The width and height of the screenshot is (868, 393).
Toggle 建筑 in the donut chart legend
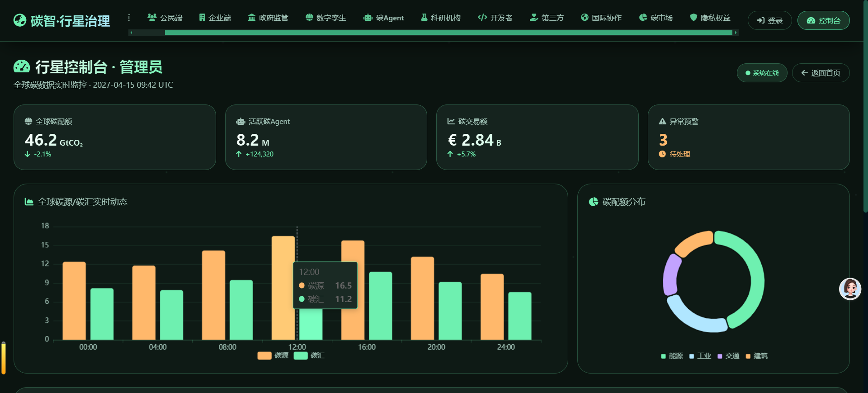click(757, 356)
